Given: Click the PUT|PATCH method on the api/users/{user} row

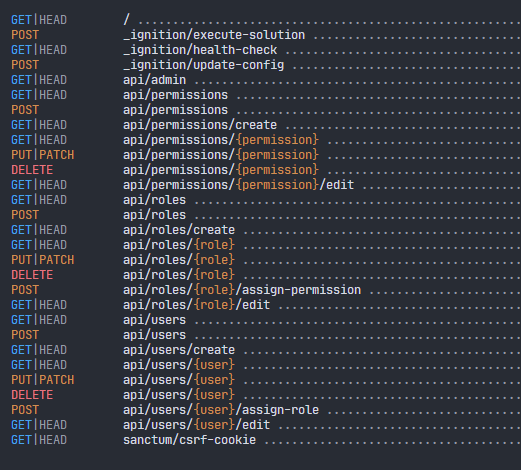Looking at the screenshot, I should click(43, 380).
